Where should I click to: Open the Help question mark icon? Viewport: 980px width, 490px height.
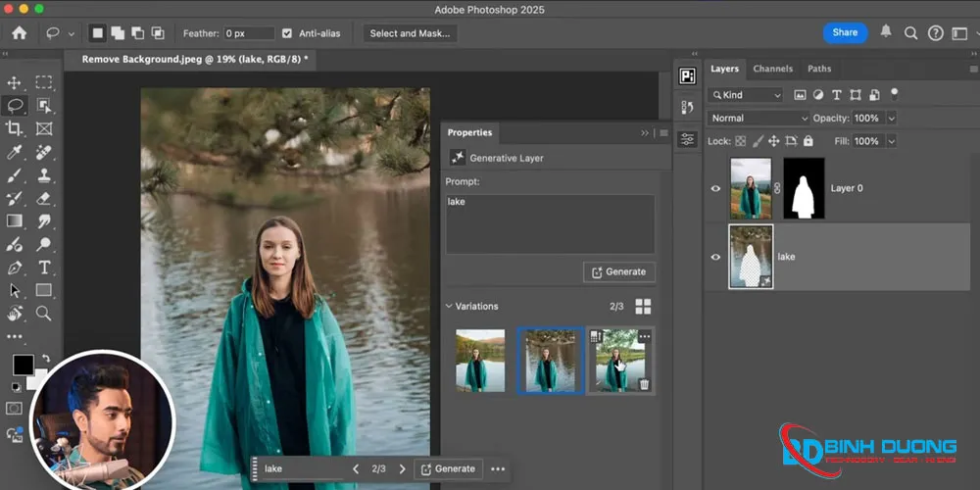tap(935, 33)
